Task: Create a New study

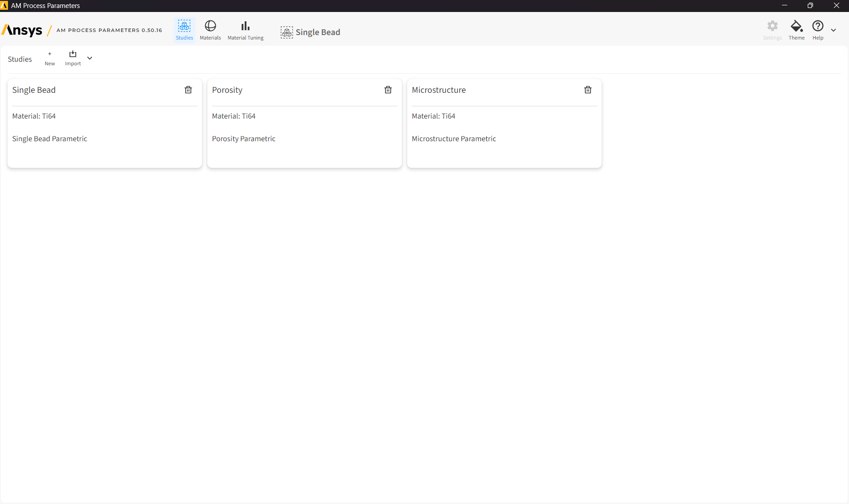Action: point(50,58)
